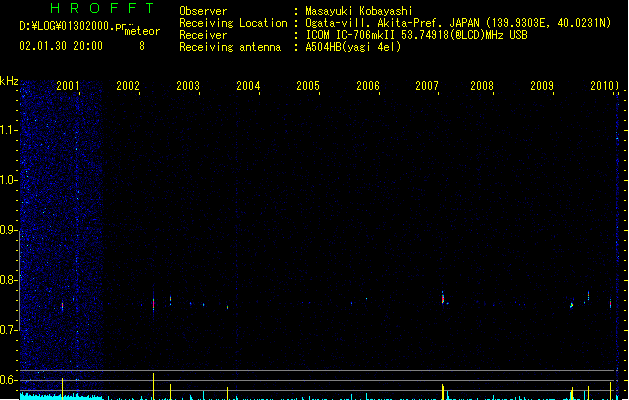Click the 1.0 kHz axis label
The width and height of the screenshot is (629, 400).
[8, 180]
